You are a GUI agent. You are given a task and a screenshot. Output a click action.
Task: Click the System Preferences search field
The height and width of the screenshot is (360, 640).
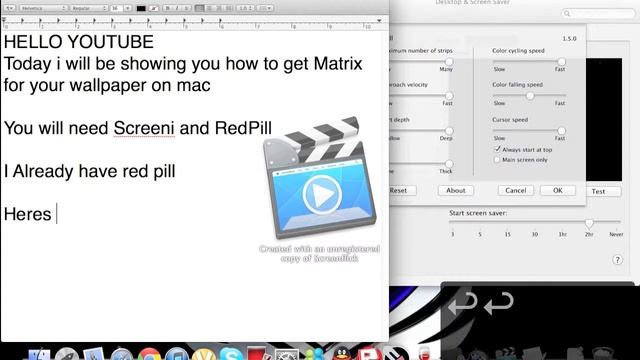pyautogui.click(x=598, y=13)
